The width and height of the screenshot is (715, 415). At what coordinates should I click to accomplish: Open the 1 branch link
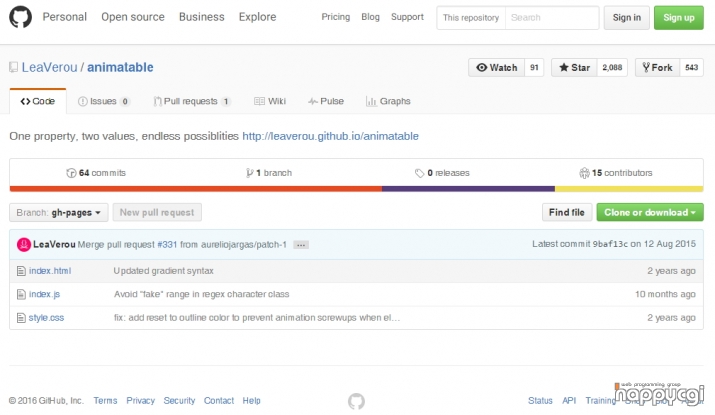269,173
